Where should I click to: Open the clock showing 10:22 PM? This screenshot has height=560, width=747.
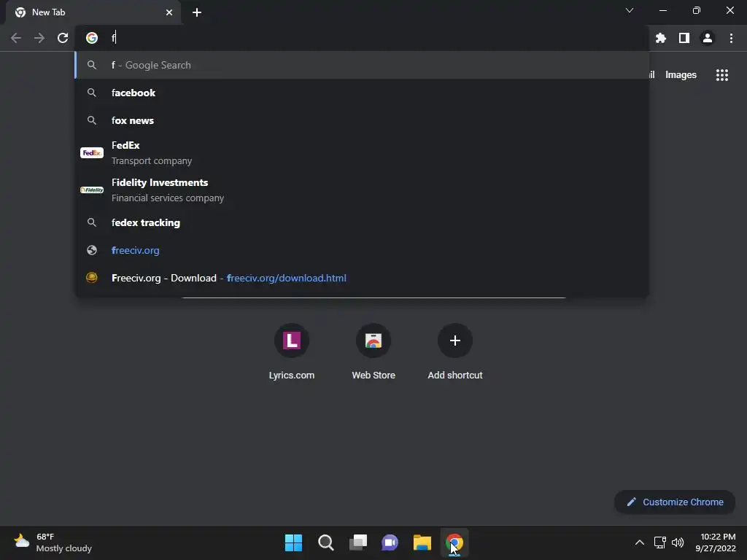tap(716, 542)
